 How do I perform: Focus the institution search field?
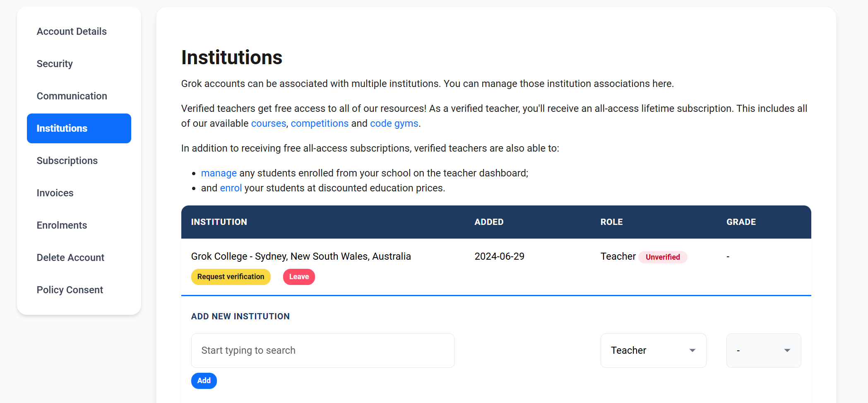coord(323,350)
